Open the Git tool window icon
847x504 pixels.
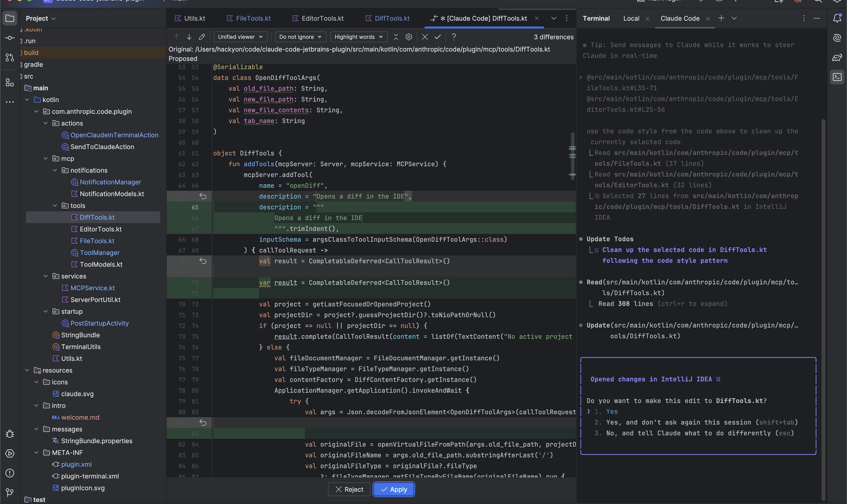coord(10,492)
